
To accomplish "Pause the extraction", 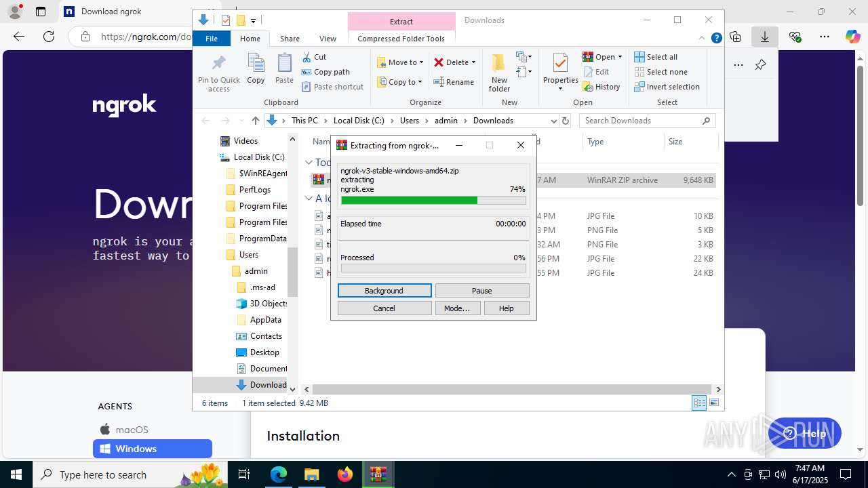I will (x=482, y=291).
